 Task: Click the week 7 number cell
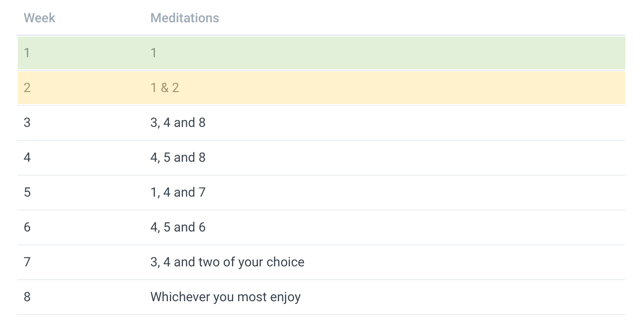(27, 262)
